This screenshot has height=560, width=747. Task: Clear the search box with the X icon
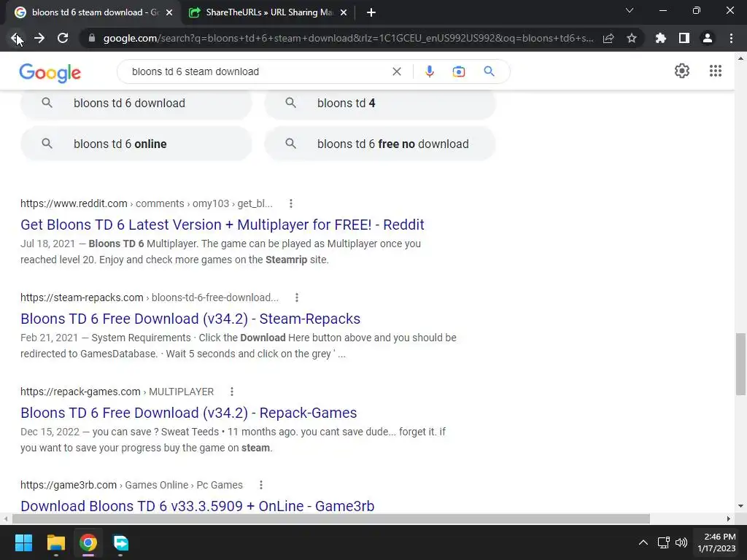[x=396, y=71]
